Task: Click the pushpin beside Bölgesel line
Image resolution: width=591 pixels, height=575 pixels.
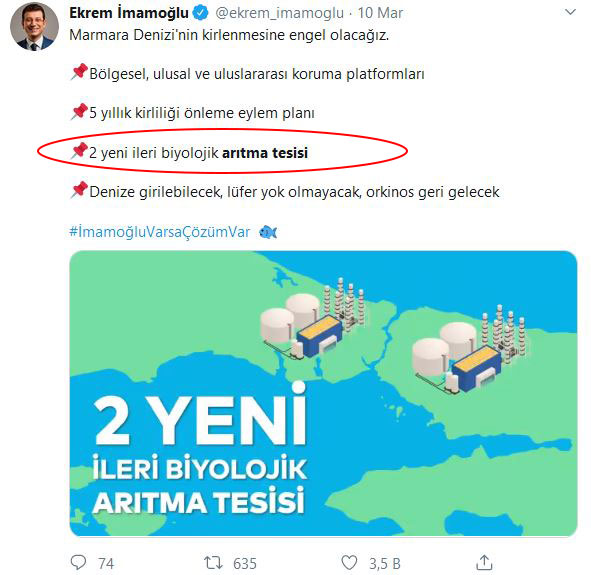Action: (79, 72)
